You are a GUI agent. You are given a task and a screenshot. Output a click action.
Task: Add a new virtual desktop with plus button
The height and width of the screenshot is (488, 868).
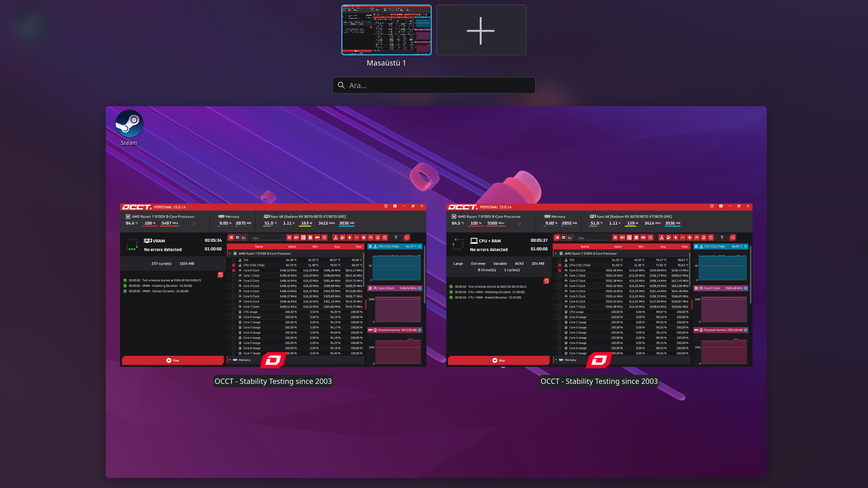(481, 30)
